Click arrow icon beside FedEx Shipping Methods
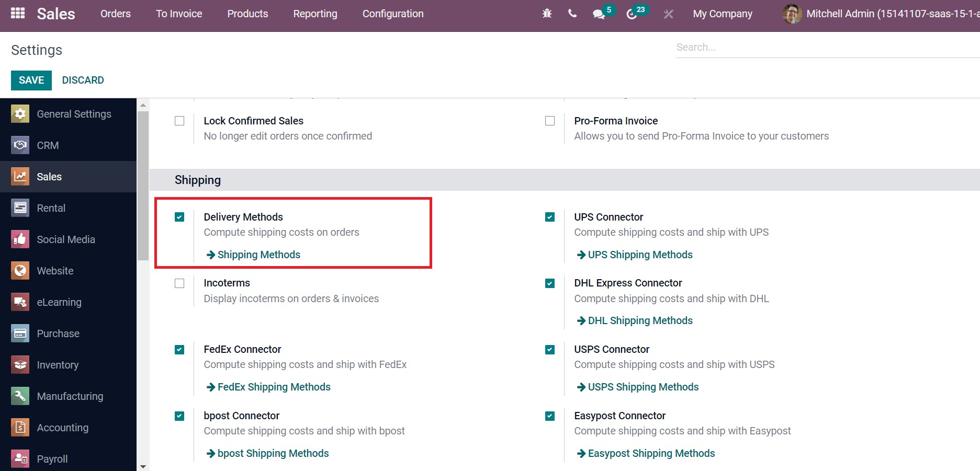This screenshot has width=980, height=471. [211, 387]
